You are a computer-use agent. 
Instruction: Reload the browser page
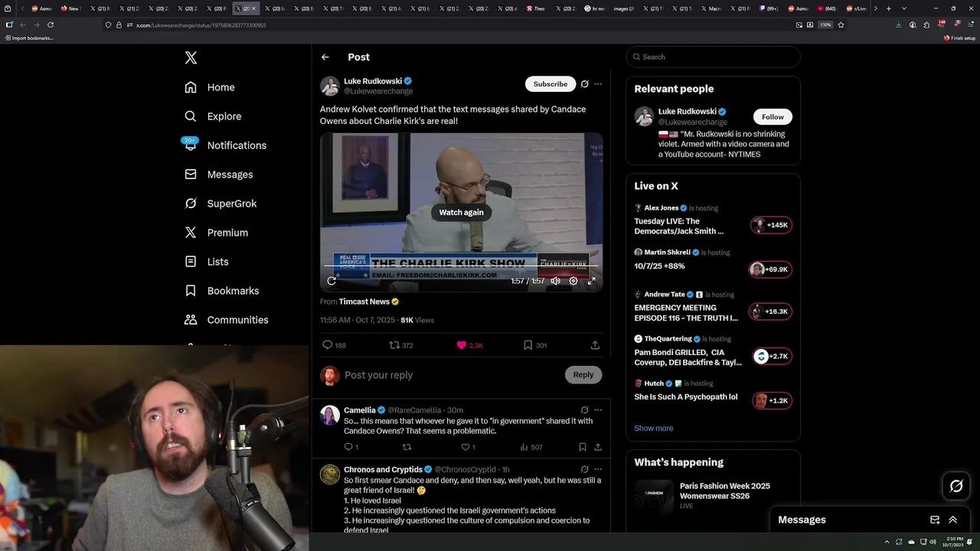click(51, 24)
